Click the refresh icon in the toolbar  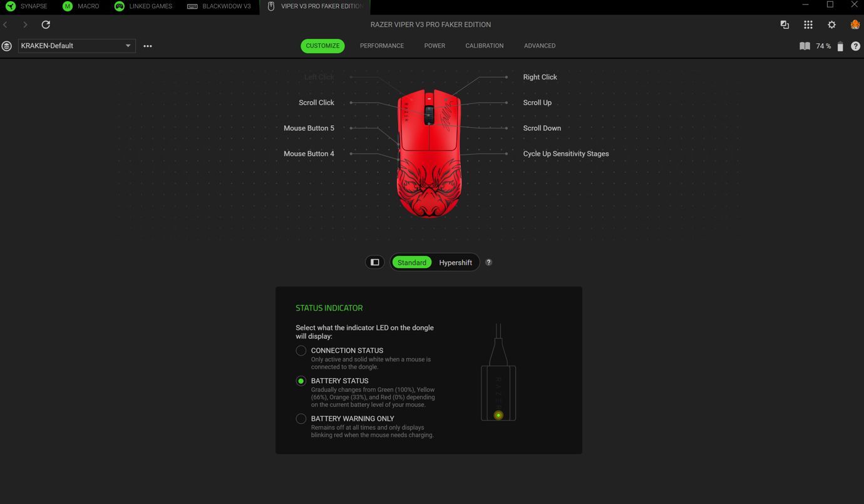click(46, 24)
